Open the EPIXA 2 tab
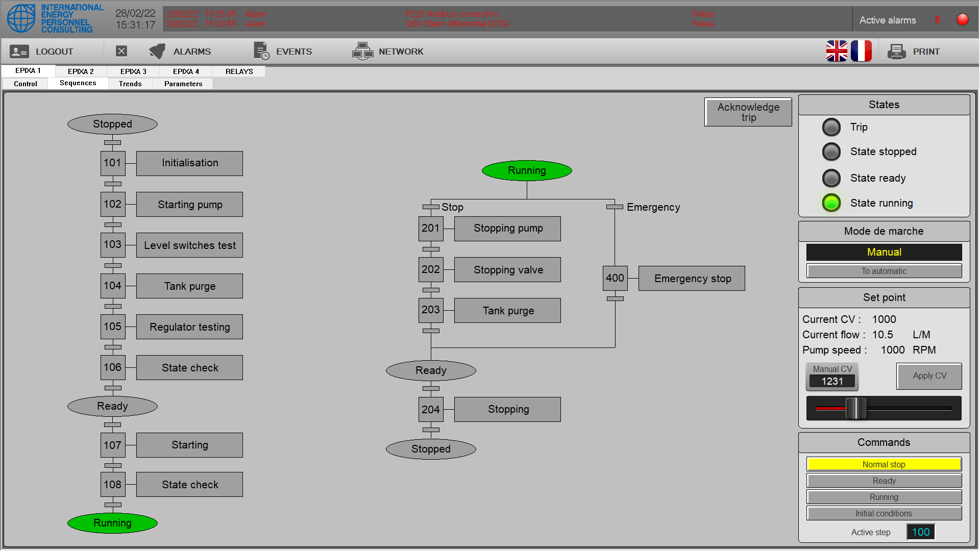The height and width of the screenshot is (551, 980). 81,71
